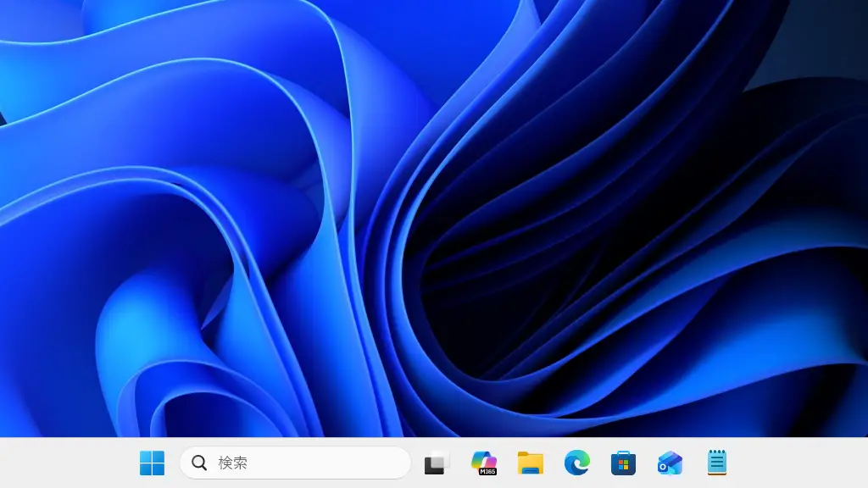
Task: Launch the Microsoft 365 Copilot app
Action: coord(483,463)
